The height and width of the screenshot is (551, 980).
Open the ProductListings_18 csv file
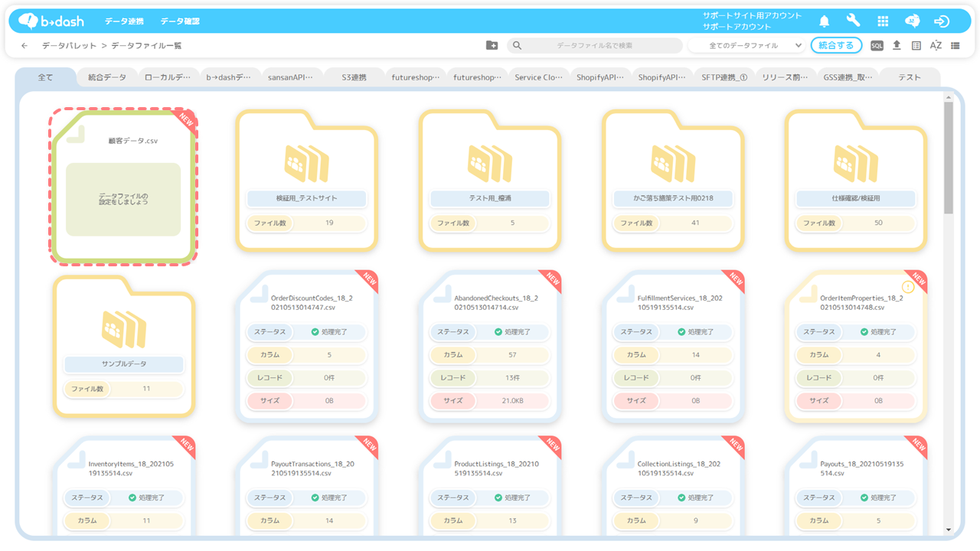[490, 487]
